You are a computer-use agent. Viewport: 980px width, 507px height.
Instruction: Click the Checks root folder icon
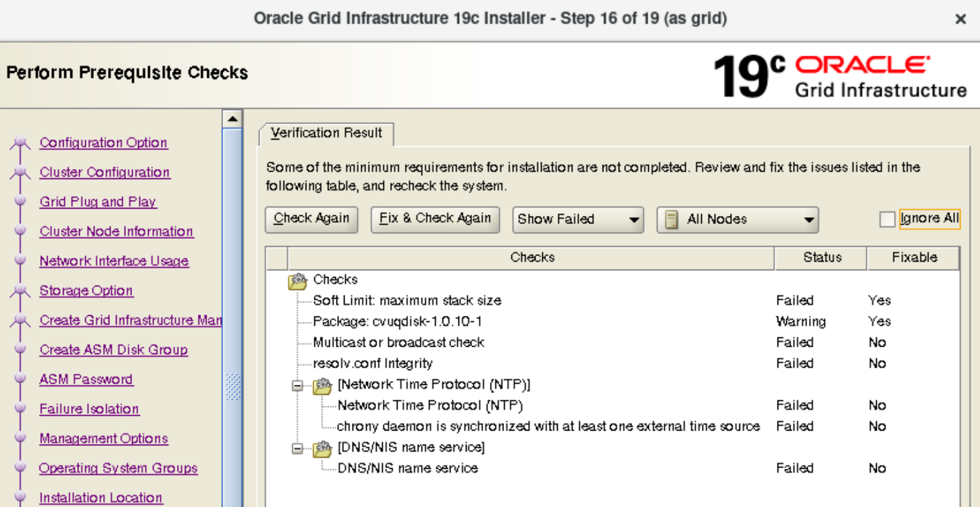(298, 280)
